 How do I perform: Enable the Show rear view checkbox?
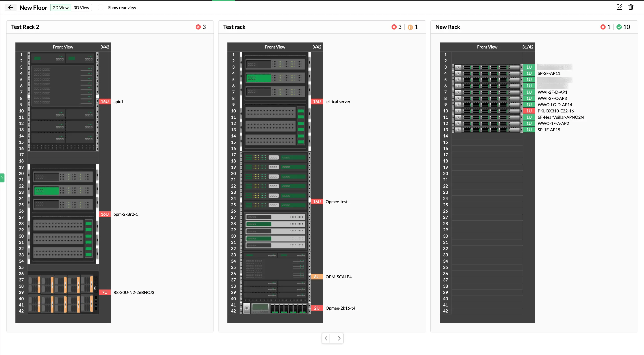click(x=101, y=8)
